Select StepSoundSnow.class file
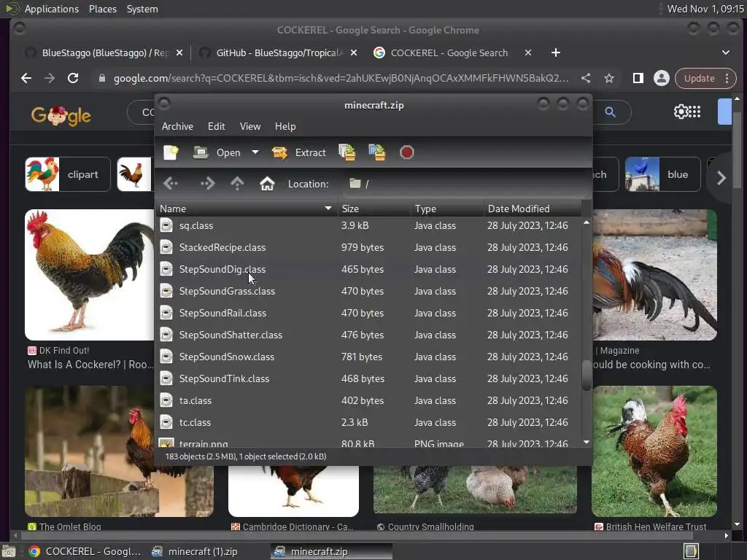The height and width of the screenshot is (560, 747). click(x=368, y=357)
